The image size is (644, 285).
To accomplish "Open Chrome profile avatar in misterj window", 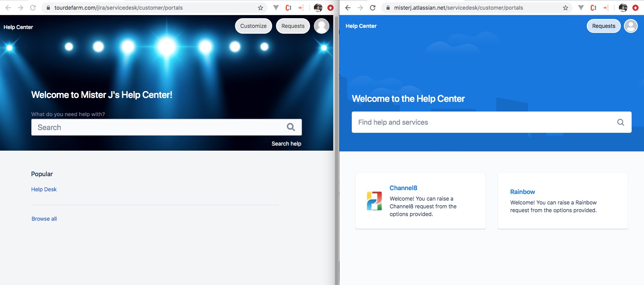I will point(623,8).
